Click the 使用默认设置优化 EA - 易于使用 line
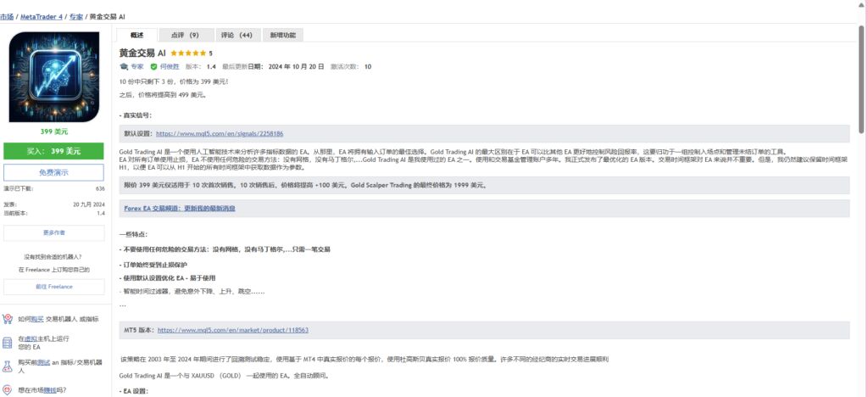Image resolution: width=868 pixels, height=397 pixels. click(167, 278)
